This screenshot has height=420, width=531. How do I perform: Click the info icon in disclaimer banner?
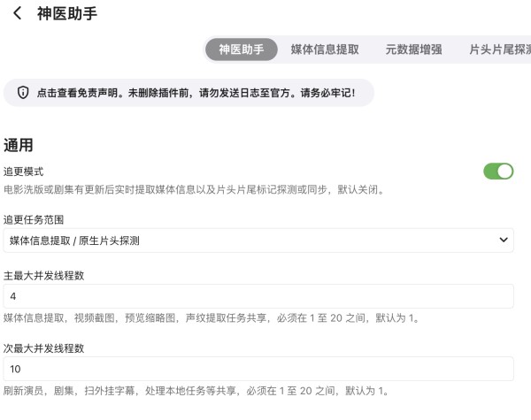click(x=22, y=93)
